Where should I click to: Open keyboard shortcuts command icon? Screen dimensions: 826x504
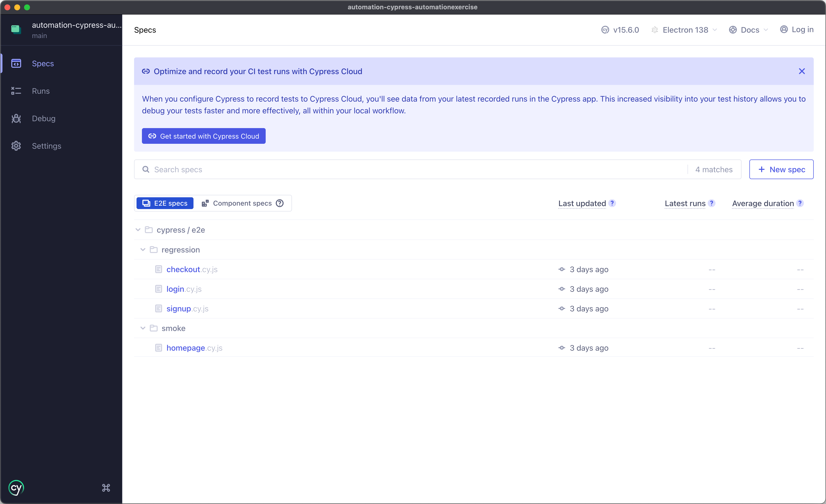point(106,488)
